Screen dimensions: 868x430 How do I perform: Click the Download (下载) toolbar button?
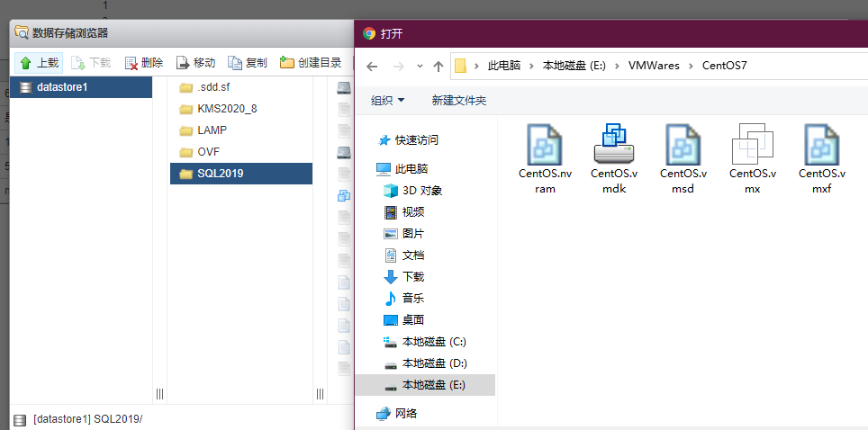[91, 63]
